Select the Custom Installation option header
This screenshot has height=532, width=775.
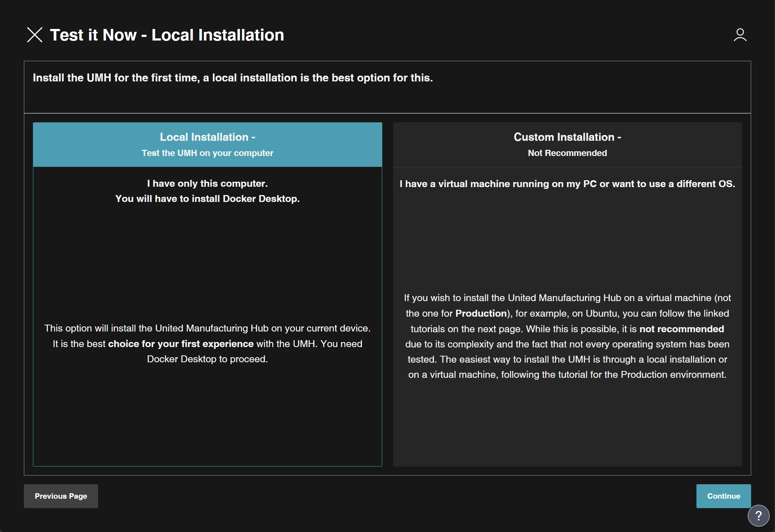567,137
